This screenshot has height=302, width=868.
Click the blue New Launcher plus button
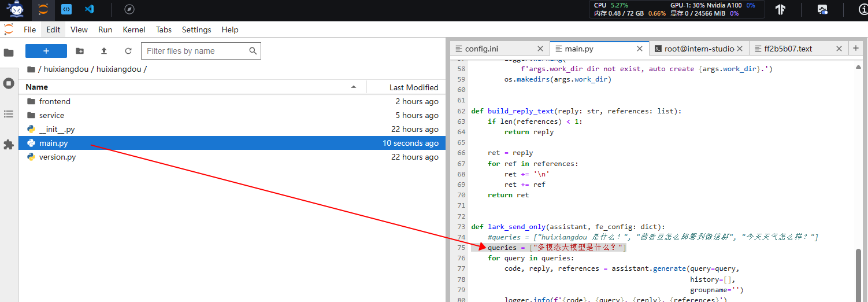click(46, 51)
